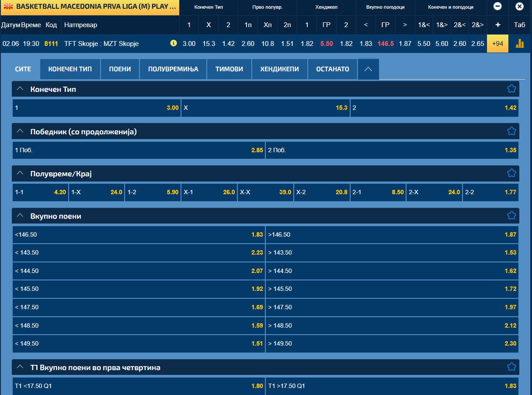The width and height of the screenshot is (532, 395).
Task: Click the info icon next to MZT Skopje
Action: point(174,43)
